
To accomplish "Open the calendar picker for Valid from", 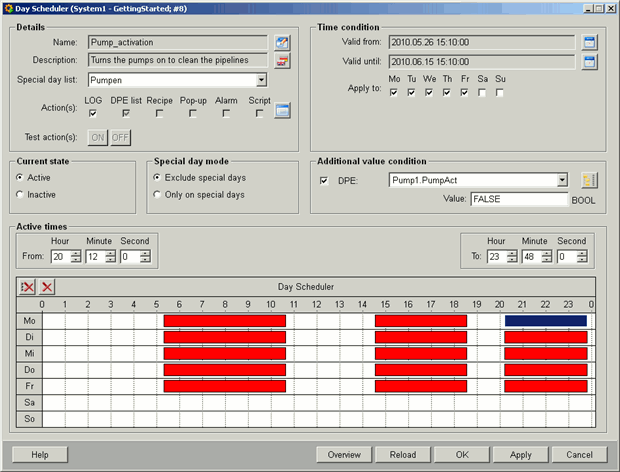I will pos(589,43).
